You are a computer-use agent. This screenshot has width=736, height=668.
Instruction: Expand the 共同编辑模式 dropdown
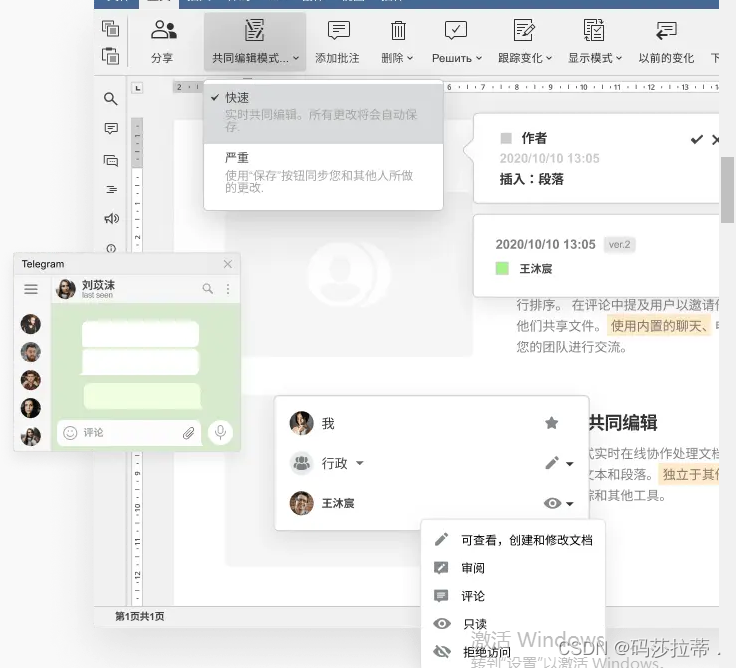click(x=255, y=42)
